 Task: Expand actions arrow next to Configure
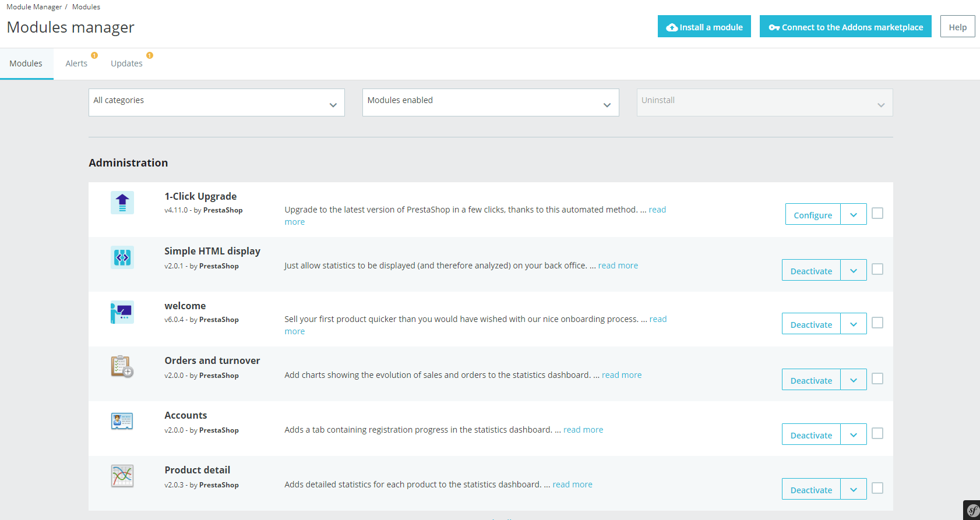click(854, 214)
